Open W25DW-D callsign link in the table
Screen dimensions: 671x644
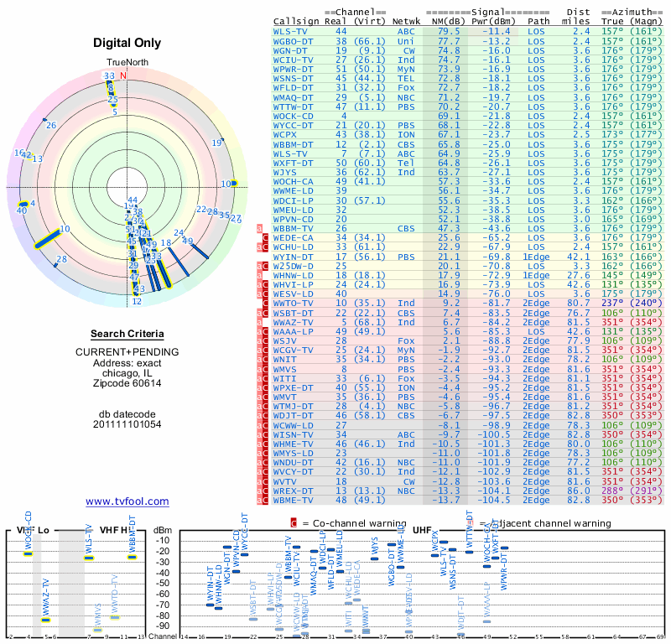tap(293, 266)
